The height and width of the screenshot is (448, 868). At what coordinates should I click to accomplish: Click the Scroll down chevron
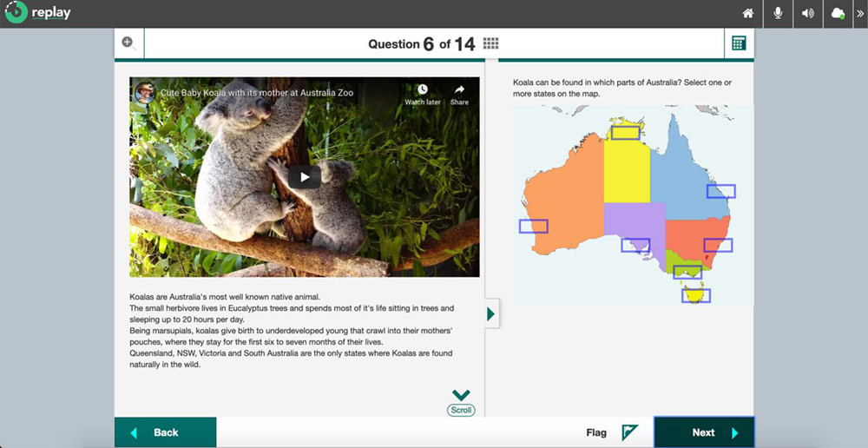point(461,395)
